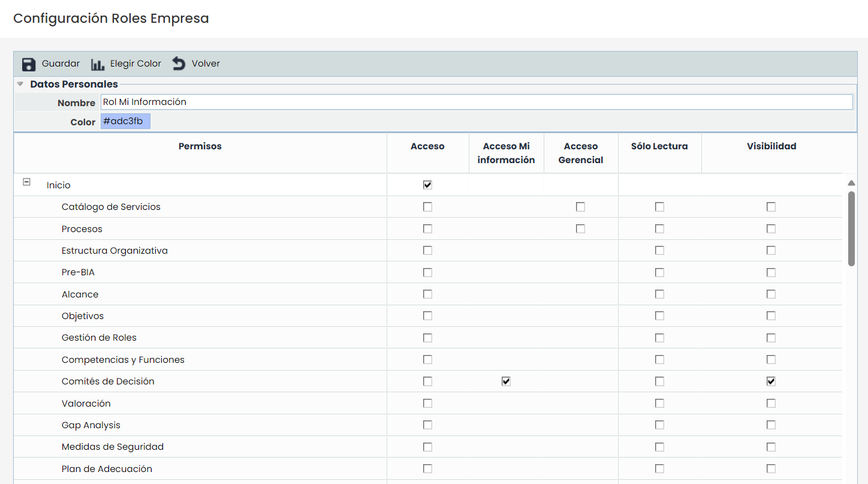Click the Elegir Color button label
The image size is (868, 484).
coord(135,64)
